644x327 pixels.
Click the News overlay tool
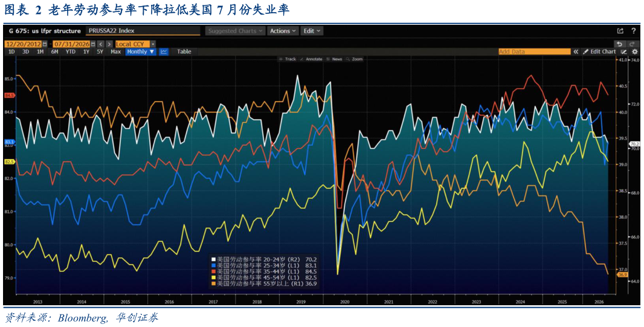(x=334, y=59)
